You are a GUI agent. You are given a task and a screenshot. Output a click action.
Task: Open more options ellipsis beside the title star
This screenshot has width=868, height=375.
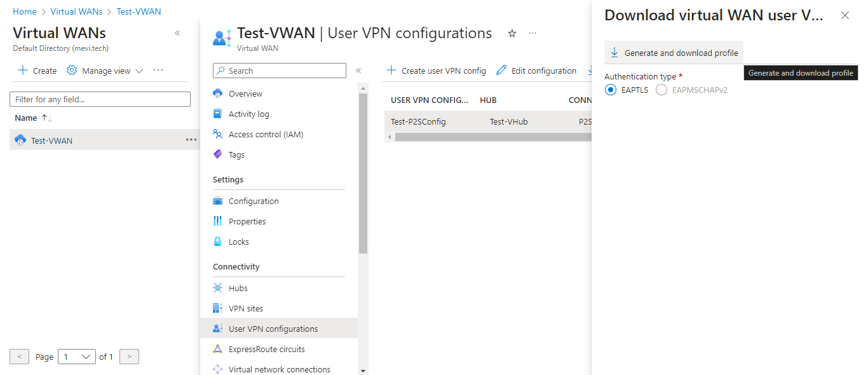coord(532,33)
